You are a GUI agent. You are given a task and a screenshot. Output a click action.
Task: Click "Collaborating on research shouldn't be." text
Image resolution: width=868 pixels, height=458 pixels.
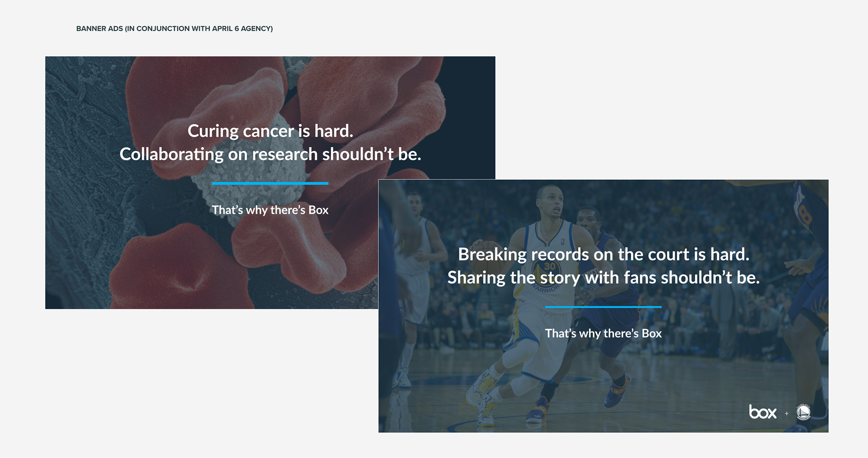(270, 154)
